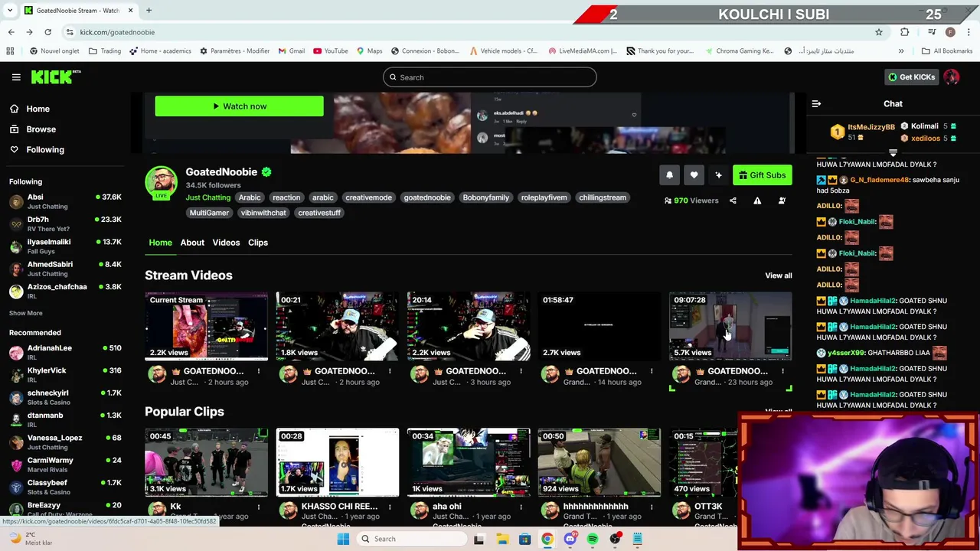The height and width of the screenshot is (551, 980).
Task: Click the address bar URL
Action: (117, 32)
